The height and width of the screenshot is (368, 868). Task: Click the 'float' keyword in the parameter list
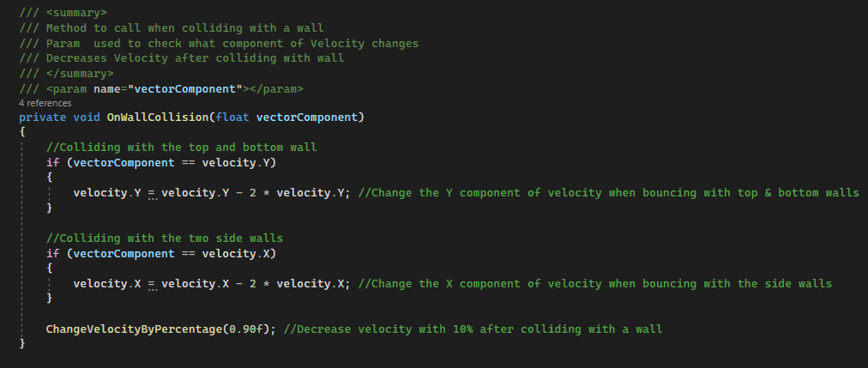click(233, 117)
